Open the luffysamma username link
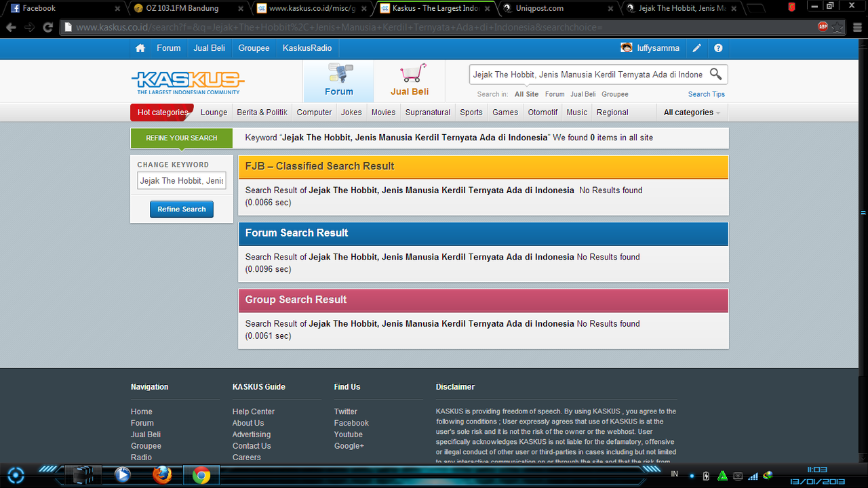 [x=658, y=48]
